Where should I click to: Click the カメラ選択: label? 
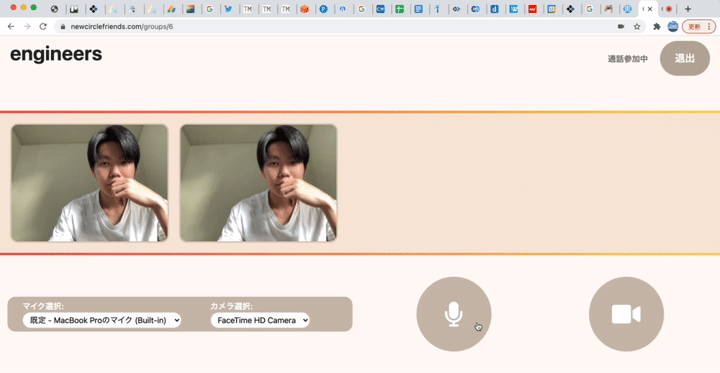click(231, 306)
